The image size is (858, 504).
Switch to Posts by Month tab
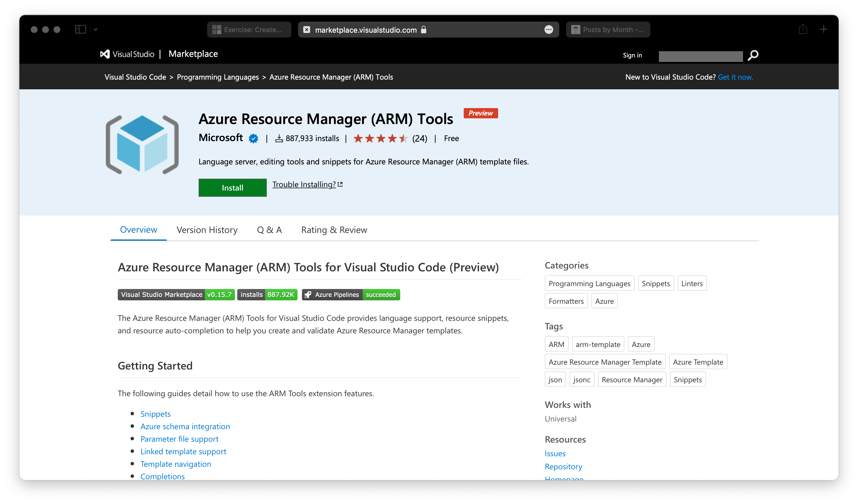pyautogui.click(x=608, y=30)
